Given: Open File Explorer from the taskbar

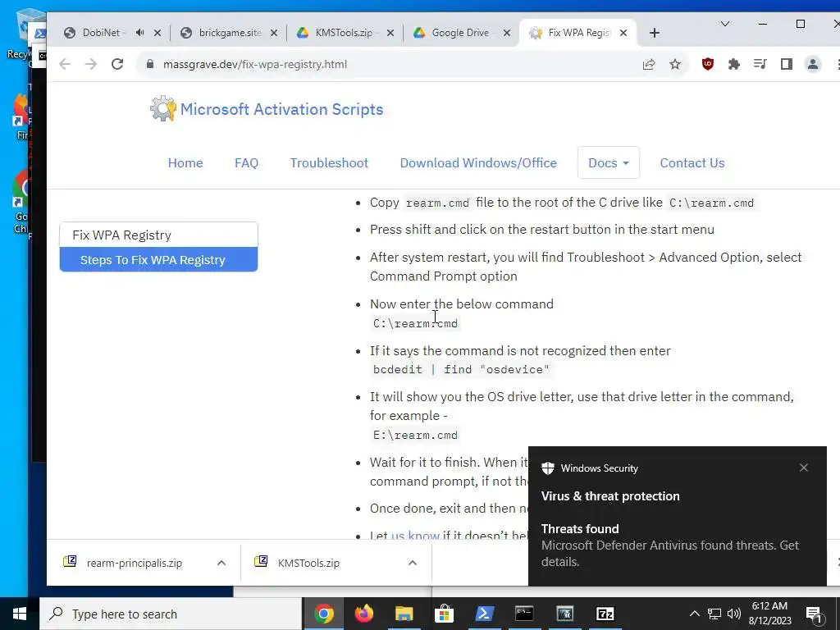Looking at the screenshot, I should [404, 614].
